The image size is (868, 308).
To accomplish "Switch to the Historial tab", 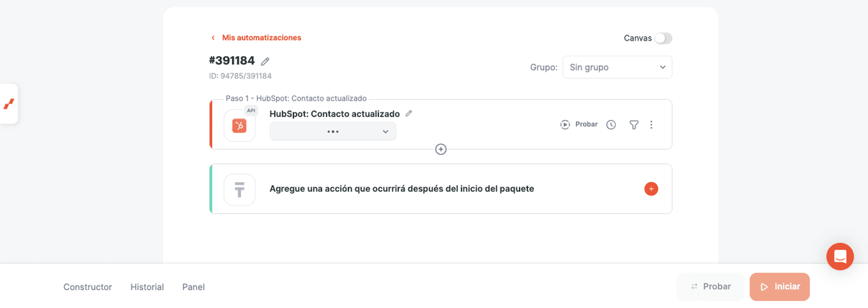I will pyautogui.click(x=147, y=287).
